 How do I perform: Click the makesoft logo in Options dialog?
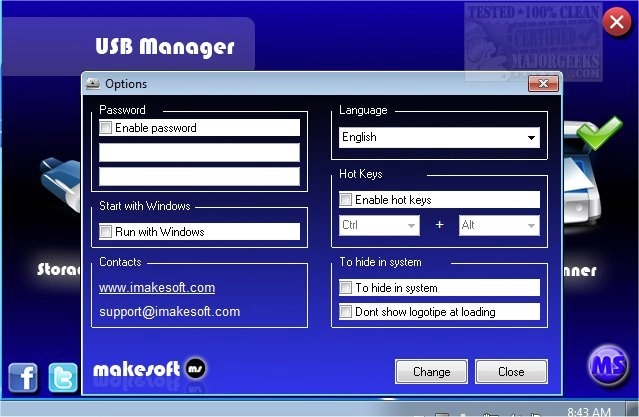pyautogui.click(x=150, y=369)
